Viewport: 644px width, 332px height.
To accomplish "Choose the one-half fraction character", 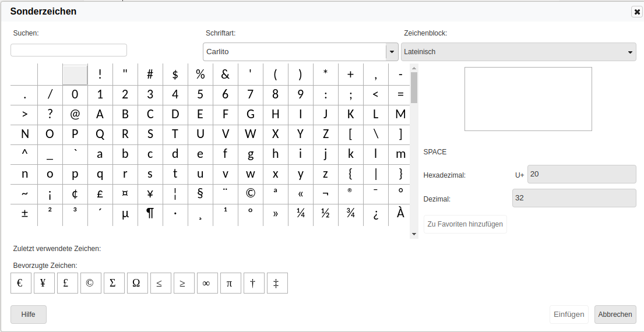I will (325, 214).
